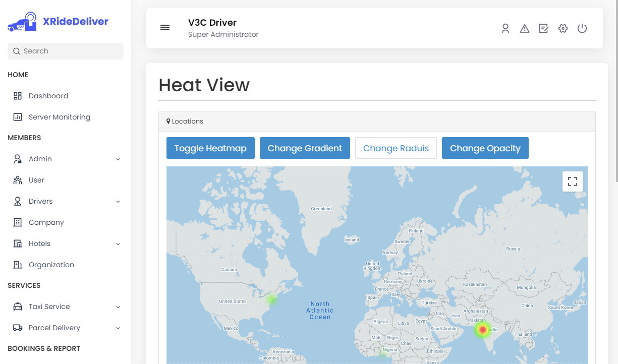Open Dashboard from the sidebar

pyautogui.click(x=48, y=96)
